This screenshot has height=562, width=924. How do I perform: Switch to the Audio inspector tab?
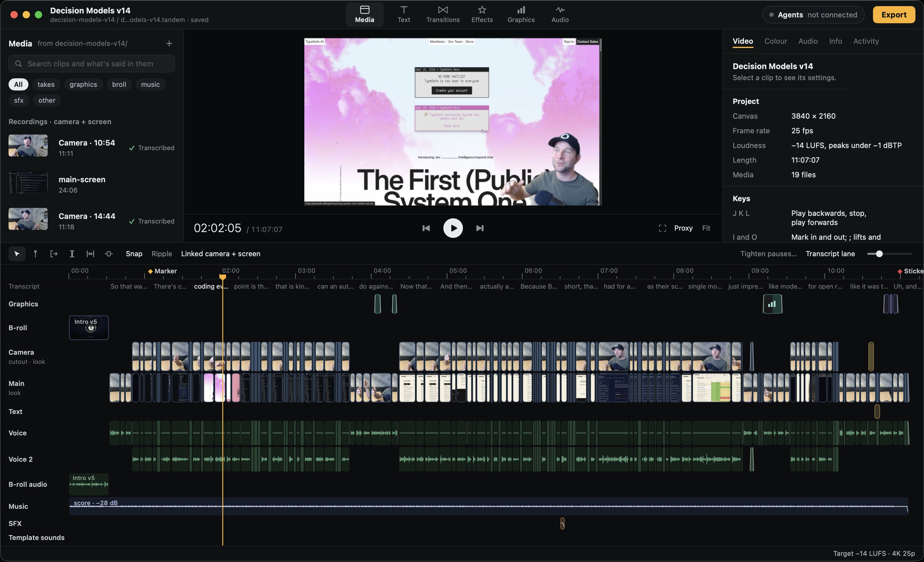pos(808,41)
